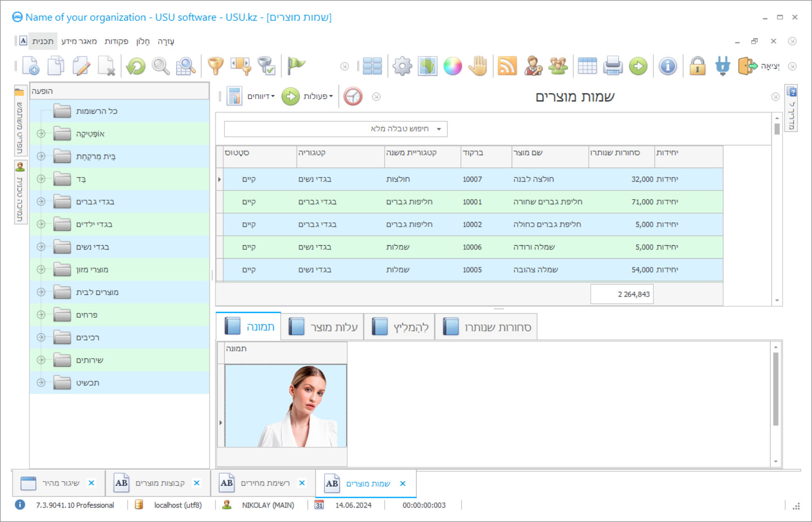The image size is (812, 522).
Task: Open the מאגר מידע menu
Action: [79, 41]
